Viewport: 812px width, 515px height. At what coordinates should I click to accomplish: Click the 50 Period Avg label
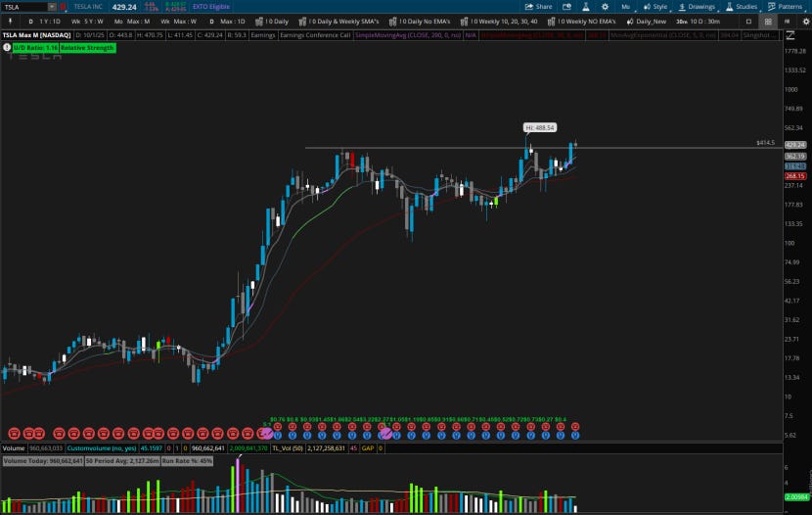[x=122, y=460]
